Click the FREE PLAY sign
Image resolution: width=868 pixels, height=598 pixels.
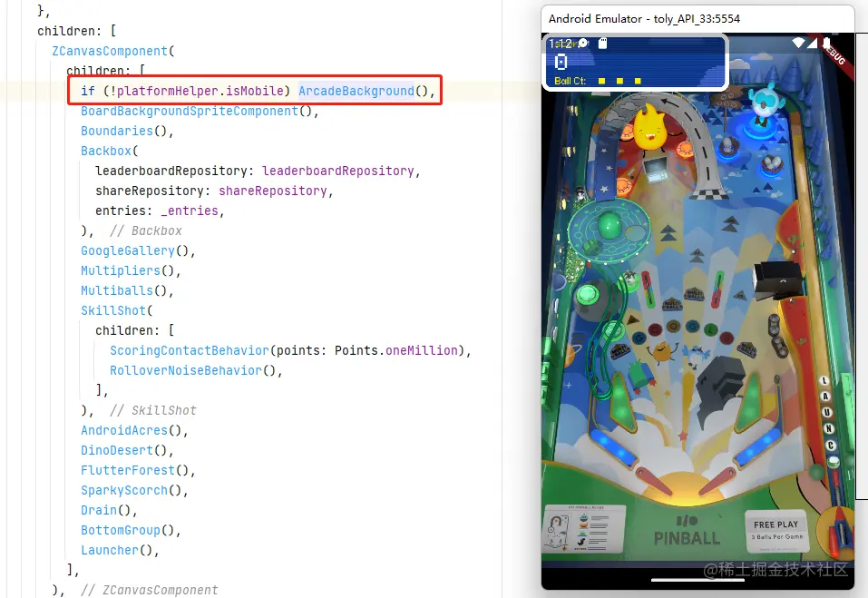click(776, 530)
